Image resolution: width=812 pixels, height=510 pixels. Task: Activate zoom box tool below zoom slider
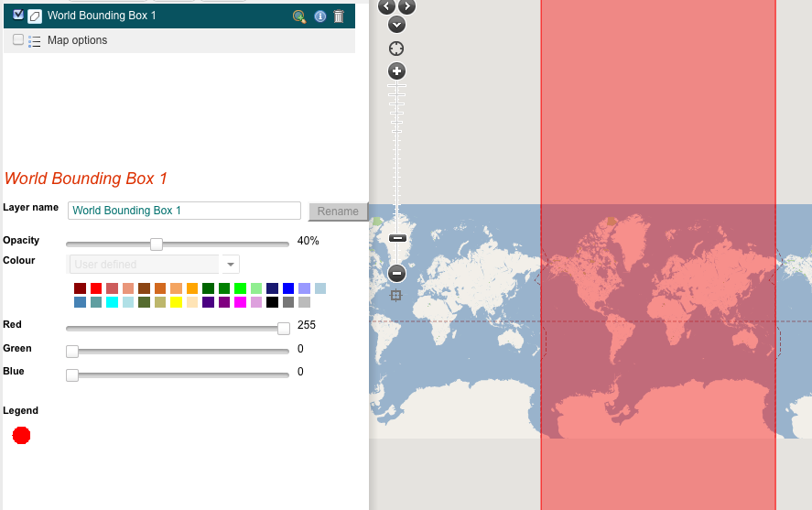click(396, 295)
